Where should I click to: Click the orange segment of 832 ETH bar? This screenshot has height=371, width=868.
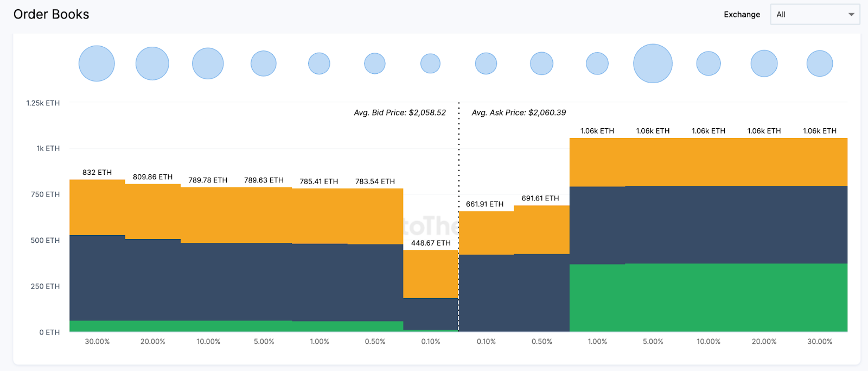(97, 207)
